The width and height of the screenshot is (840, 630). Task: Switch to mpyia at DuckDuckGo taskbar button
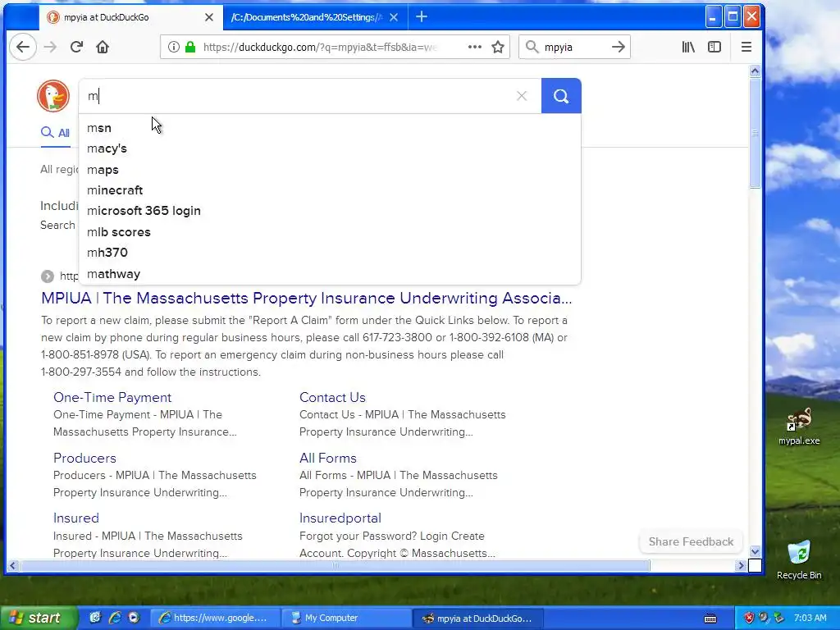478,618
